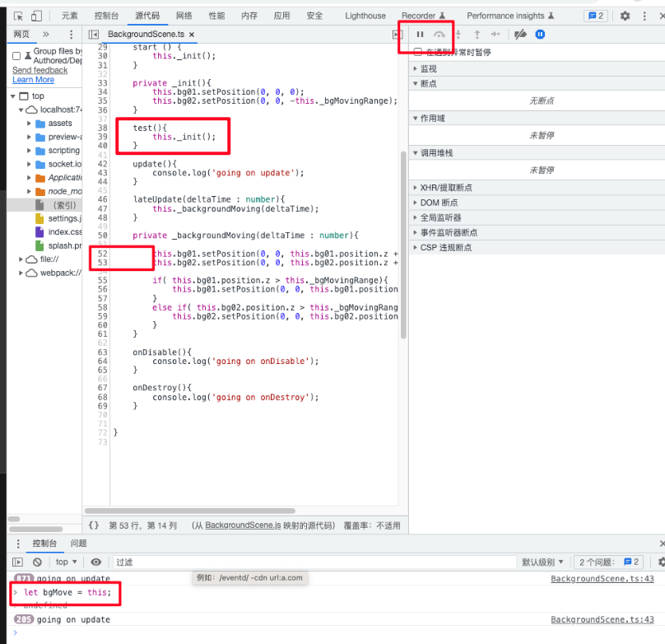Click the Send feedback link
This screenshot has height=644, width=665.
[40, 70]
